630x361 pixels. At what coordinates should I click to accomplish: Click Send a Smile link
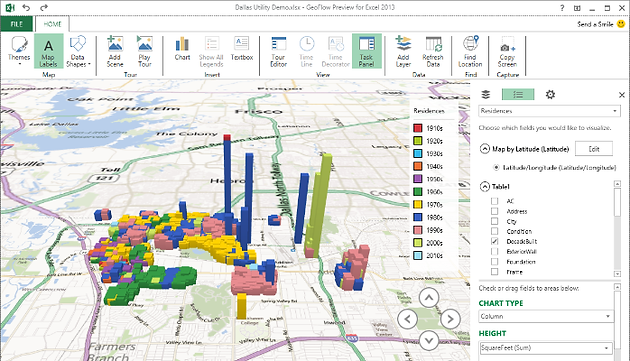(595, 24)
